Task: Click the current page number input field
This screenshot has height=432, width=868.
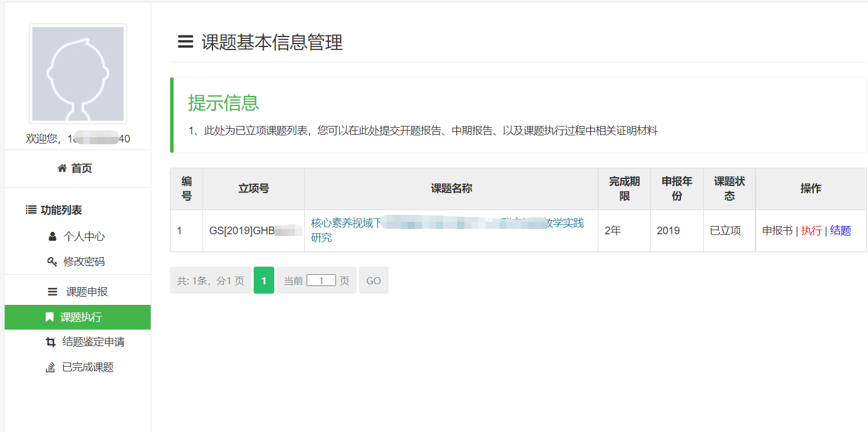Action: (x=321, y=281)
